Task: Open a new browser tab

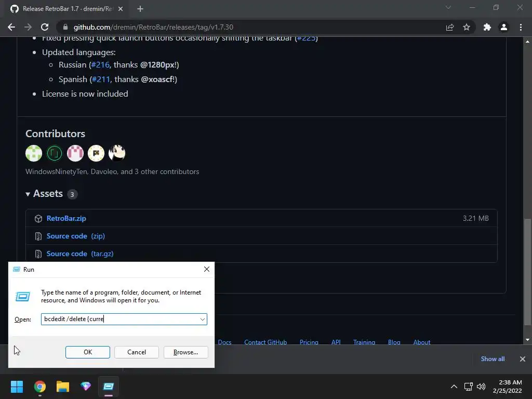Action: point(140,9)
